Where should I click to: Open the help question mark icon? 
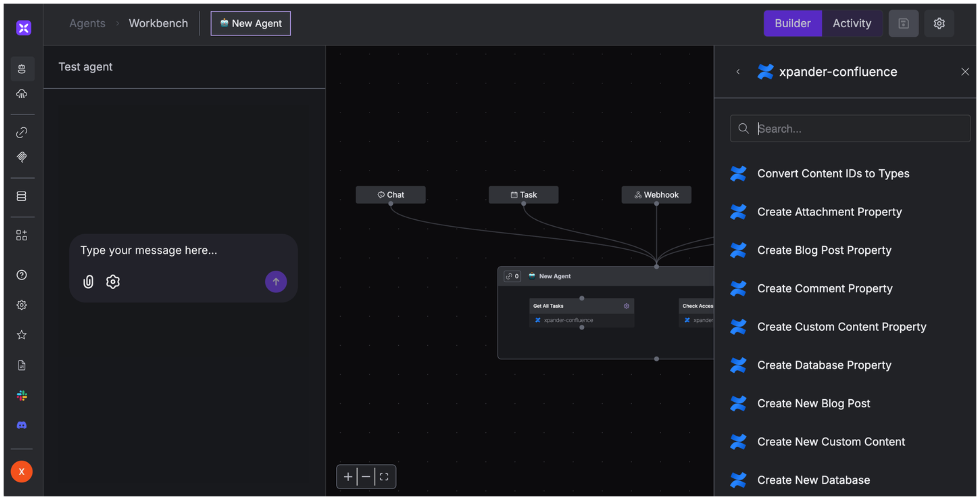(22, 275)
